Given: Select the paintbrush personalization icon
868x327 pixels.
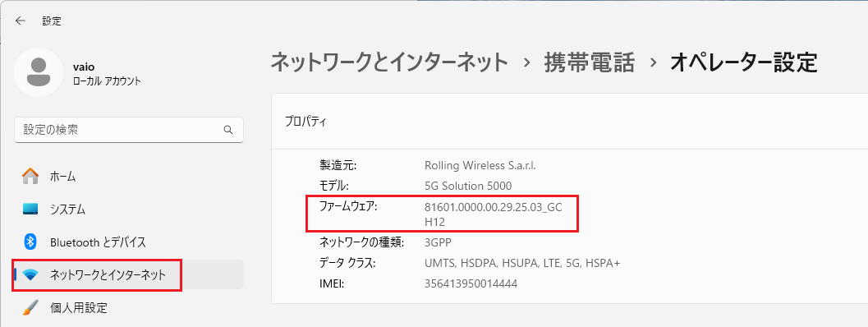Looking at the screenshot, I should pos(30,307).
